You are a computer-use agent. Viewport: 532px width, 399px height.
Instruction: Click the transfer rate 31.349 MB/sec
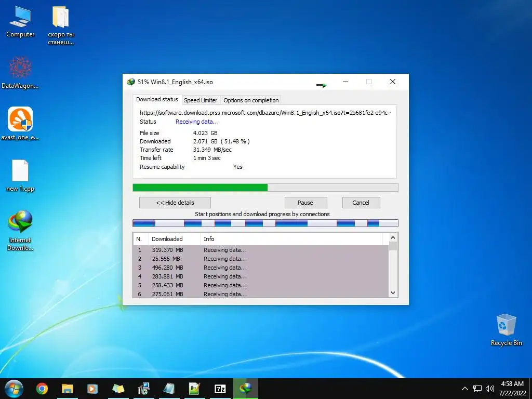coord(212,150)
